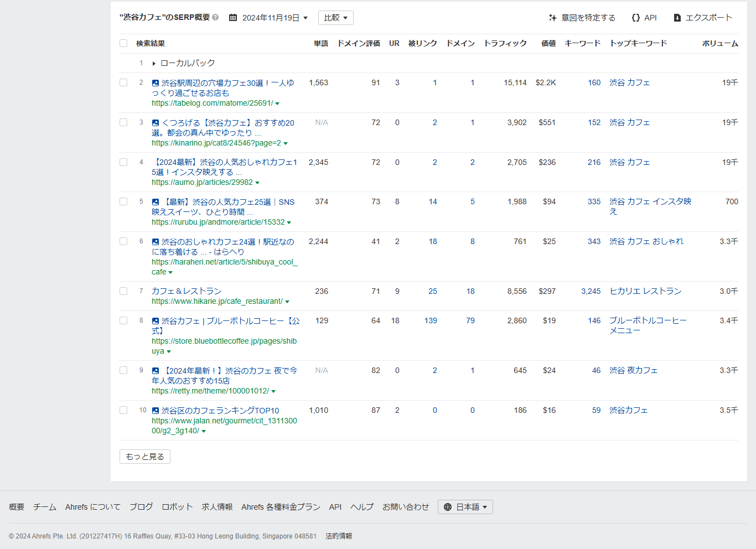This screenshot has height=549, width=756.
Task: Click the API footer link
Action: [335, 507]
